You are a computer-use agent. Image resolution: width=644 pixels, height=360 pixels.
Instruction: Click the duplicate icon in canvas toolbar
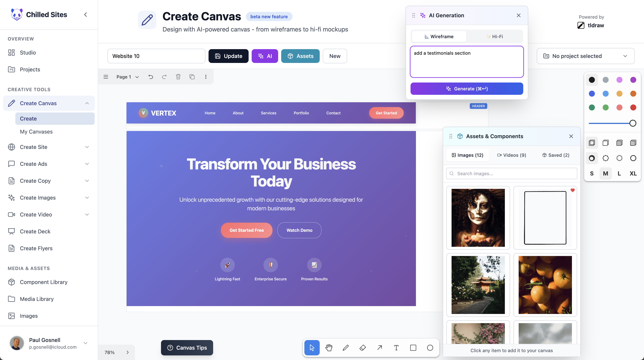pyautogui.click(x=192, y=77)
